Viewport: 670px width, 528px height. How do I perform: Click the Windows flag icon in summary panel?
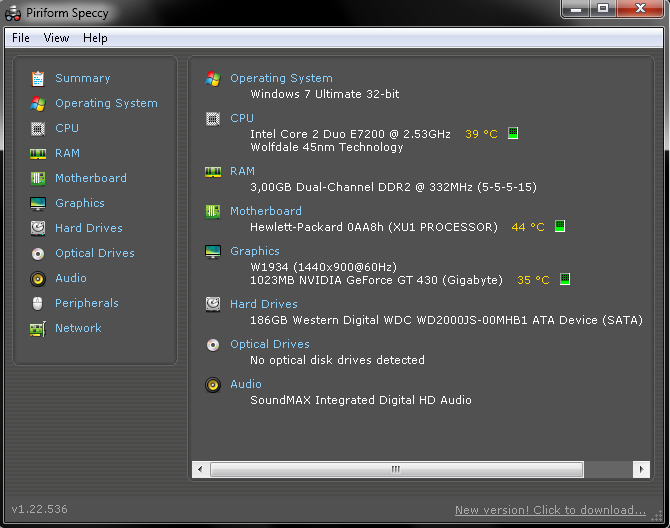(x=213, y=79)
